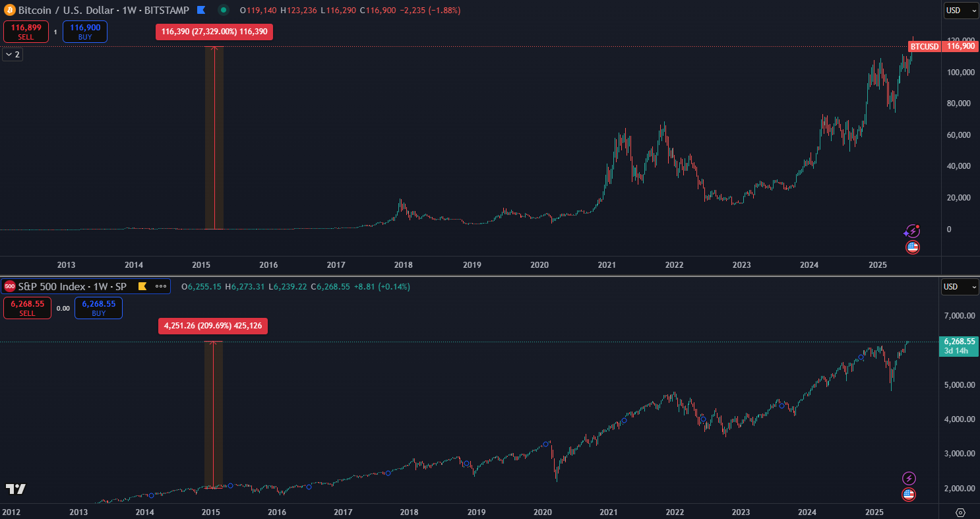Open the USD currency dropdown on S&P 500 chart

961,287
